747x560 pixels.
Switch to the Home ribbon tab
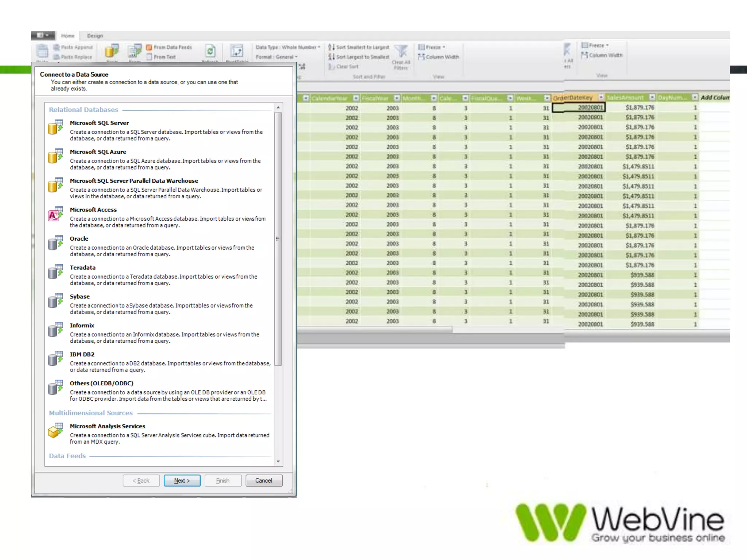point(68,36)
